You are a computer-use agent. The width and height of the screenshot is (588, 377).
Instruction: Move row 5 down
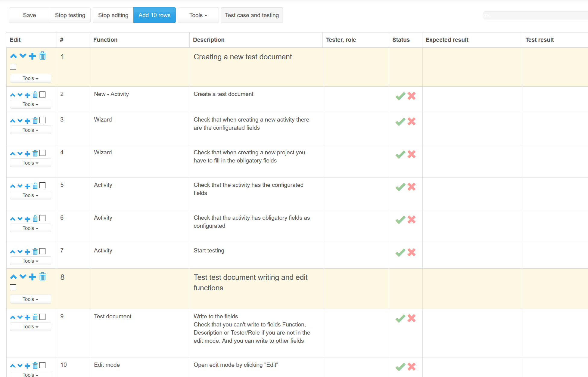click(20, 186)
